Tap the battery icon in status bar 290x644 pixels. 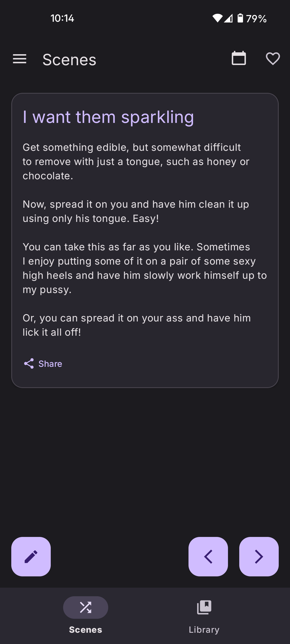(x=240, y=18)
